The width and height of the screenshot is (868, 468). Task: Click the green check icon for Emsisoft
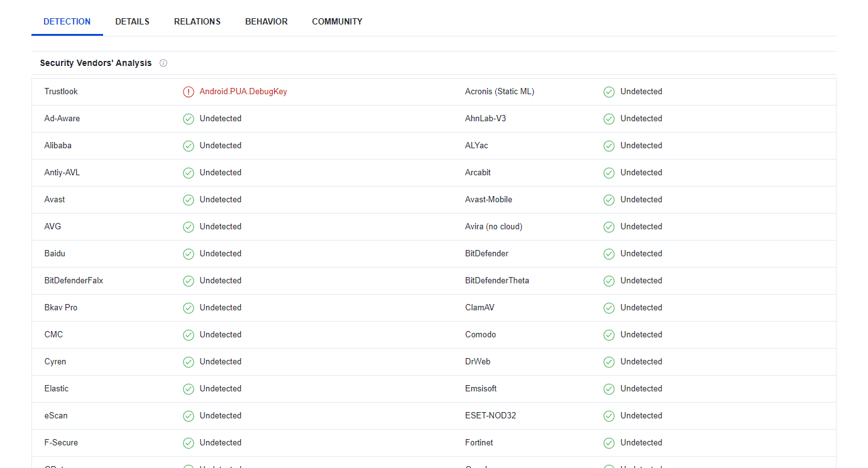pos(609,389)
